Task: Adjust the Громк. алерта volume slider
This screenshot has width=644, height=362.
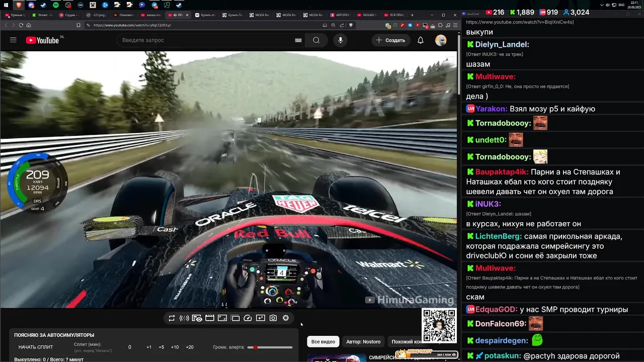Action: point(270,347)
